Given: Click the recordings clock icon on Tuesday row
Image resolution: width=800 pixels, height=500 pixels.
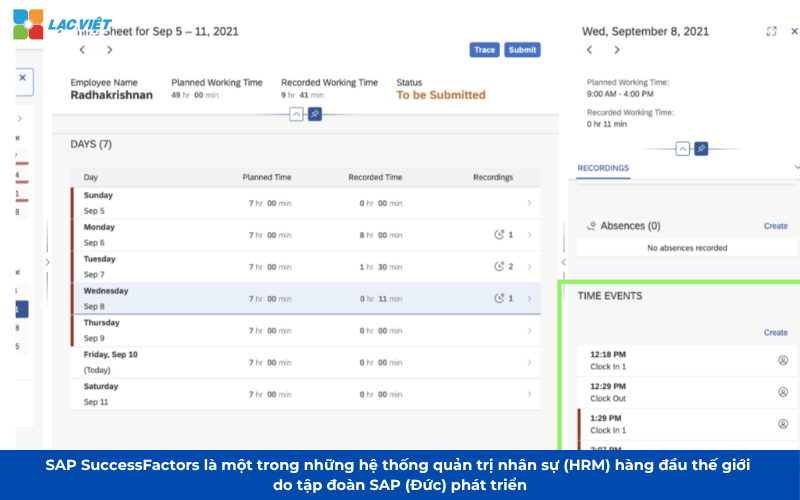Looking at the screenshot, I should 498,267.
